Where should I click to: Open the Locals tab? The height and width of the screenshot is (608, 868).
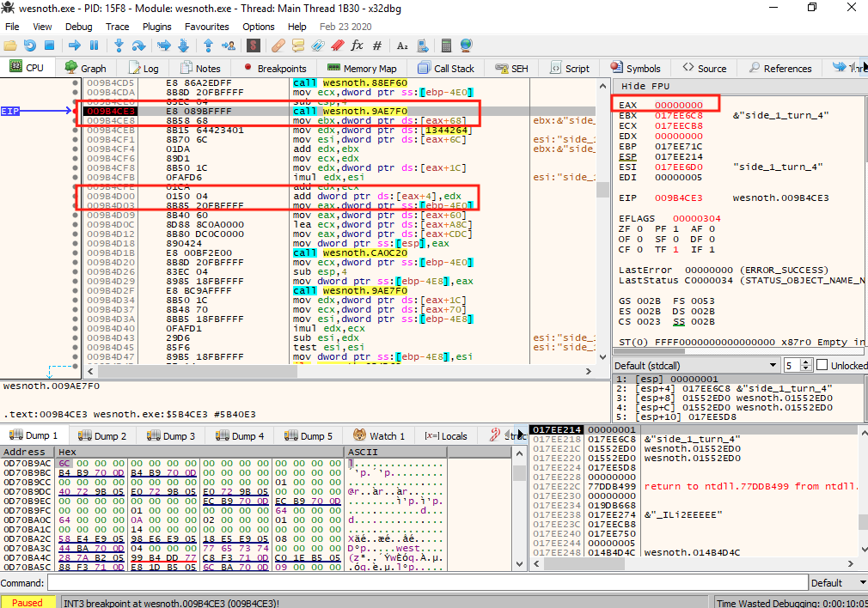point(446,436)
